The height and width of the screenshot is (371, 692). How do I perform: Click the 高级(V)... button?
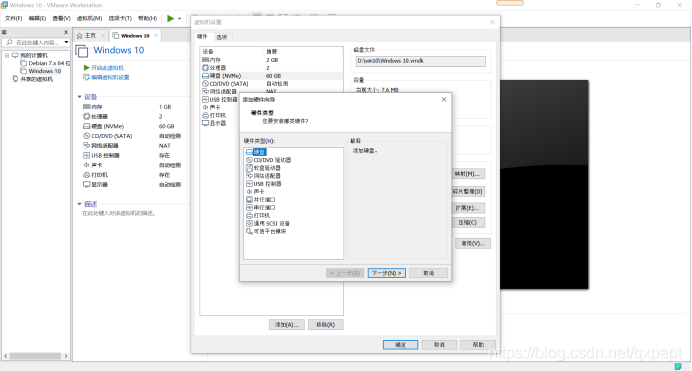473,244
